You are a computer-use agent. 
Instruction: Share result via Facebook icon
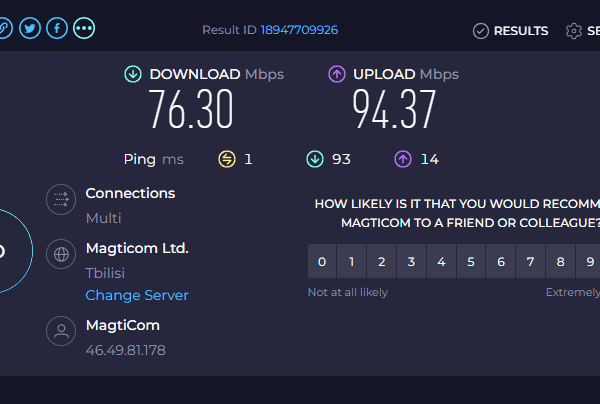tap(57, 28)
